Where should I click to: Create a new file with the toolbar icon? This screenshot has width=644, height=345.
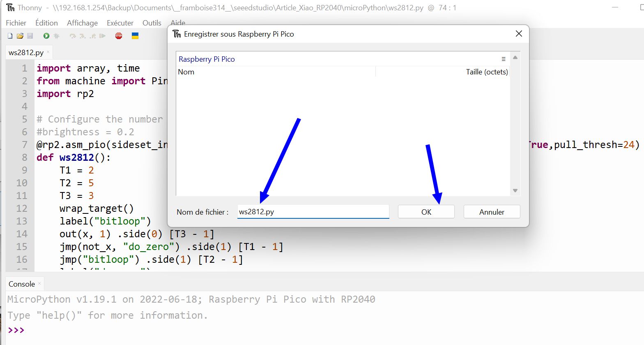pyautogui.click(x=10, y=36)
